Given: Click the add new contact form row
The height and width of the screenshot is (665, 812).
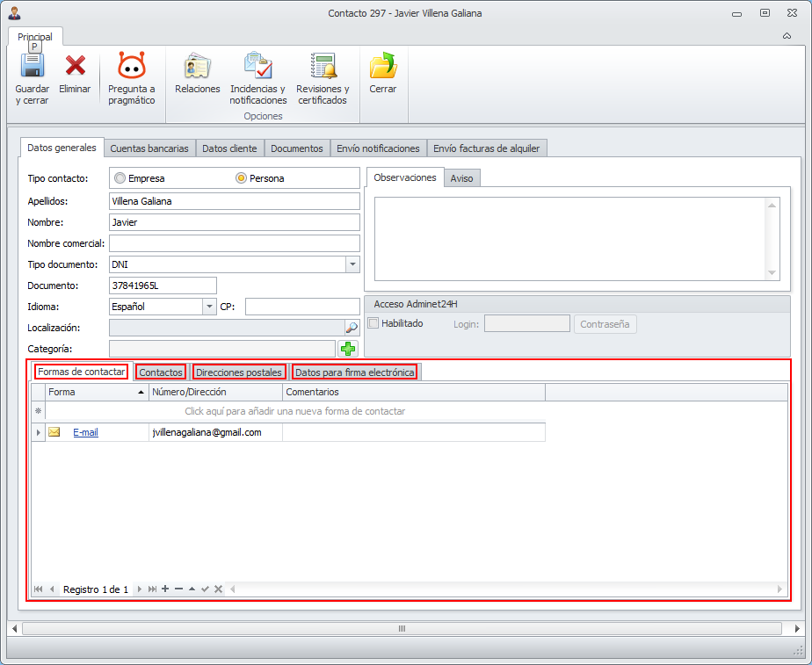Looking at the screenshot, I should 294,411.
